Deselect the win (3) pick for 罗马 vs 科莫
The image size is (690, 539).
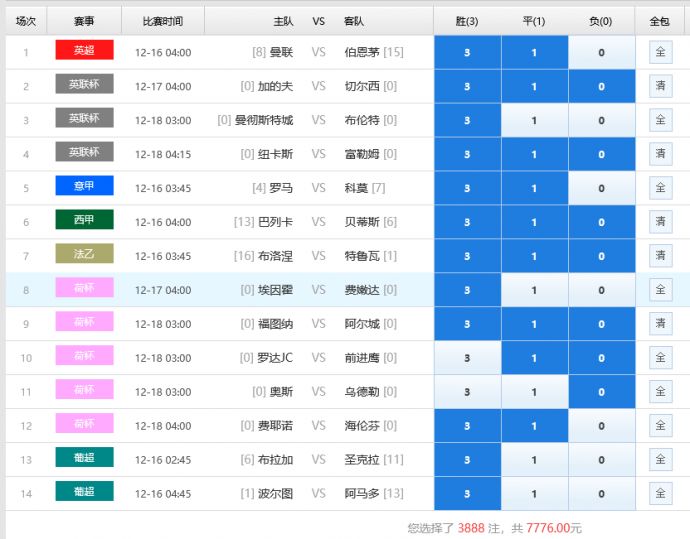pos(467,188)
